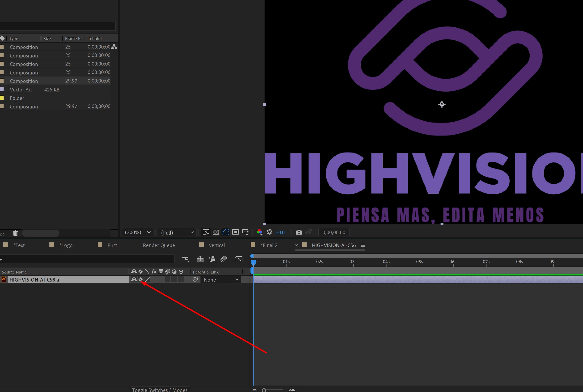The height and width of the screenshot is (392, 583).
Task: Click the Fast Previews icon
Action: [206, 232]
